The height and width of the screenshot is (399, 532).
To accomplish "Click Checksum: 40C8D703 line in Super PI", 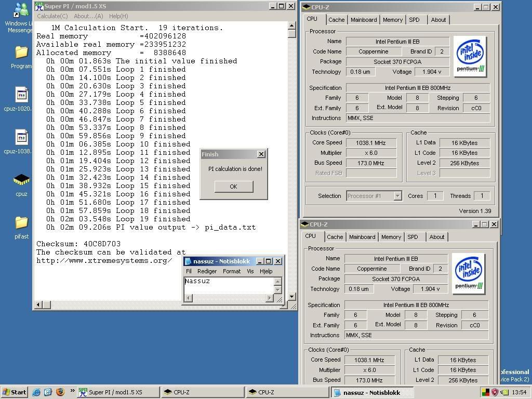I will coord(78,244).
